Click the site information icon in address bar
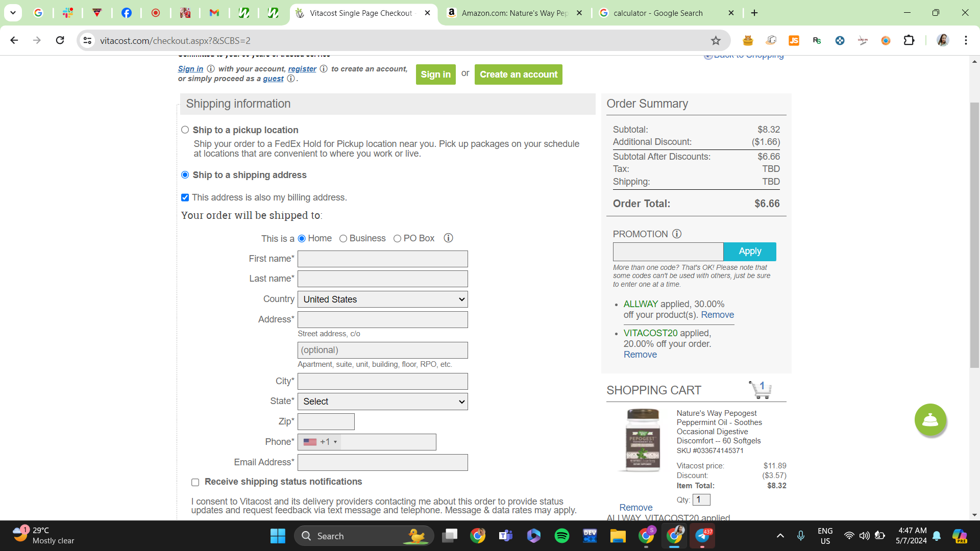 (x=88, y=40)
